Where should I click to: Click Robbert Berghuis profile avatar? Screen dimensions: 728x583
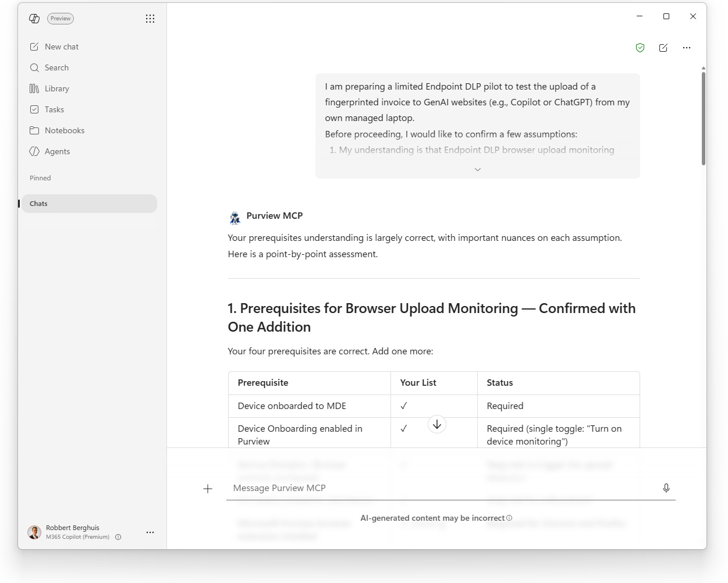(x=34, y=532)
